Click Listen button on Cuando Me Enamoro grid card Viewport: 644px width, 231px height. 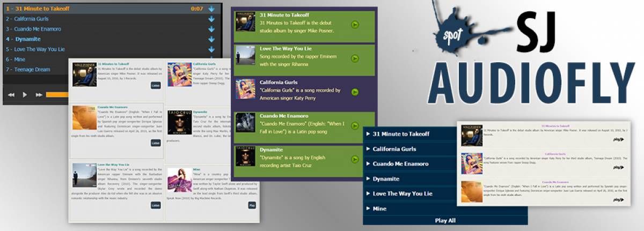[x=156, y=143]
